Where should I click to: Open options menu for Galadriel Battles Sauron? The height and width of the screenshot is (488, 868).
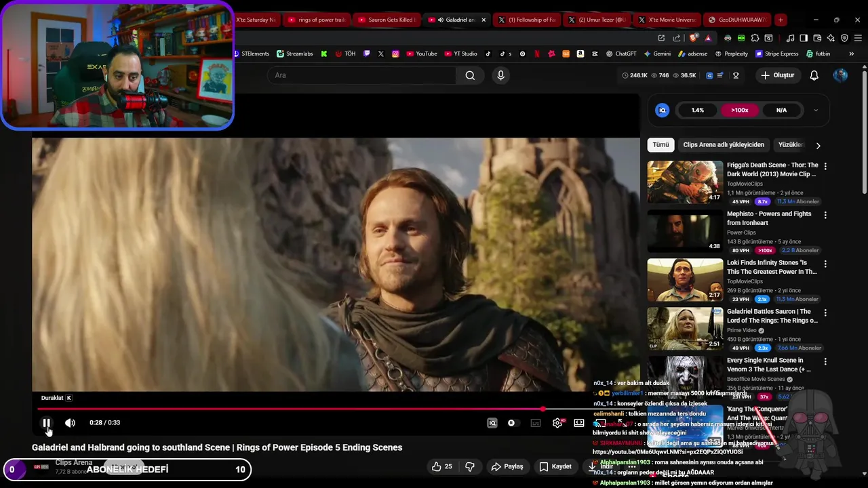tap(825, 312)
